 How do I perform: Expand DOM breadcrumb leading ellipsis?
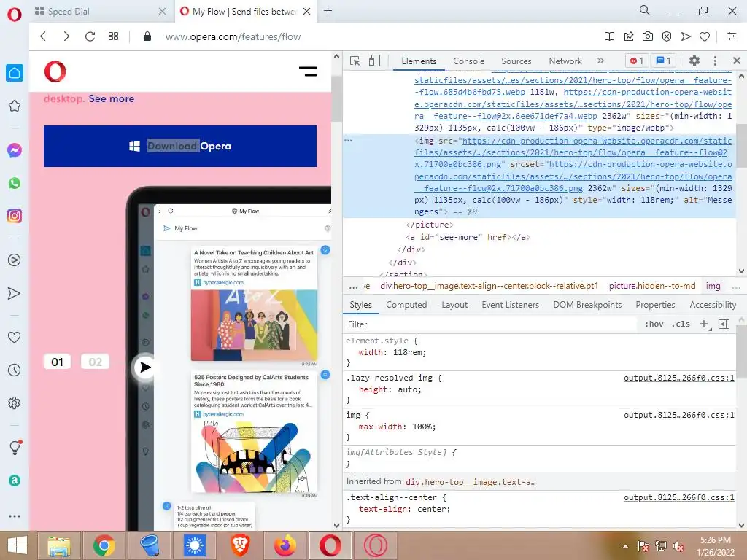[353, 286]
